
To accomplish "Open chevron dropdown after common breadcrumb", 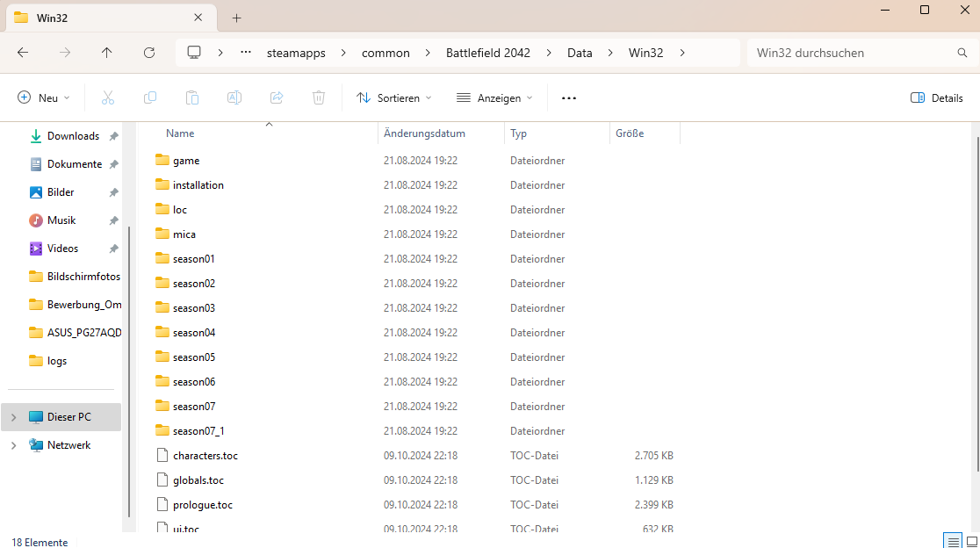I will pyautogui.click(x=428, y=53).
